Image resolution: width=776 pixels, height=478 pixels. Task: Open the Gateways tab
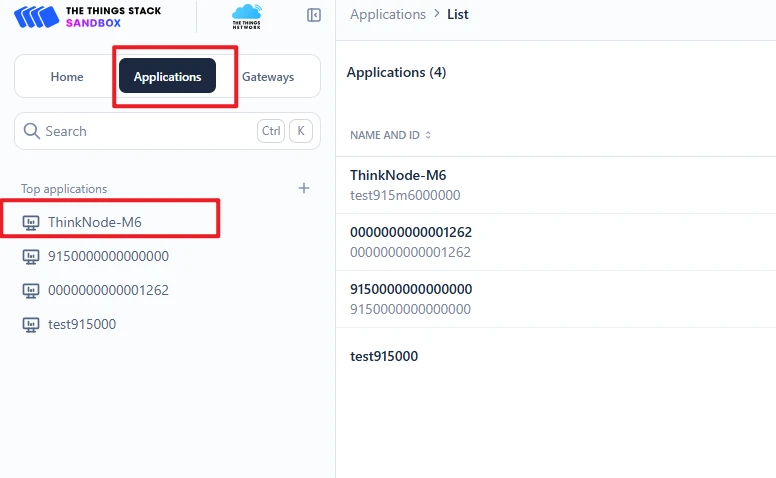coord(268,77)
